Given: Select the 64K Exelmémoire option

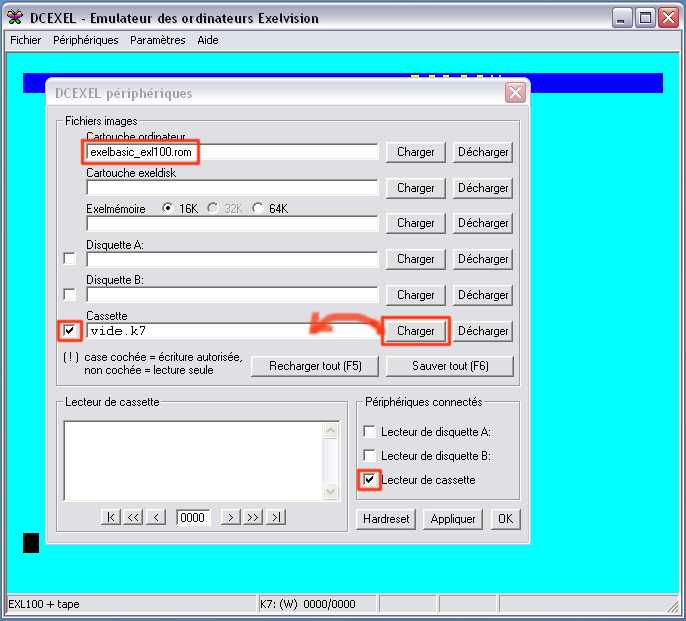Looking at the screenshot, I should [x=258, y=208].
